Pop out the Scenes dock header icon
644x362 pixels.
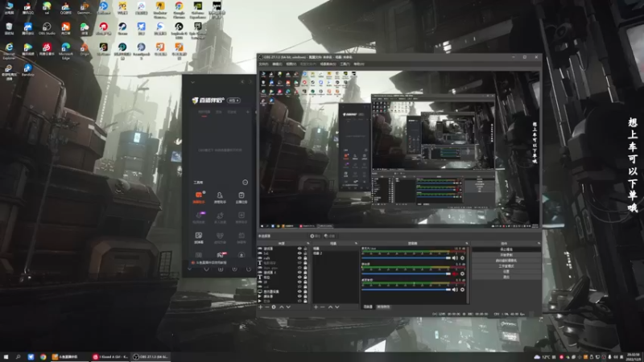[x=356, y=244]
